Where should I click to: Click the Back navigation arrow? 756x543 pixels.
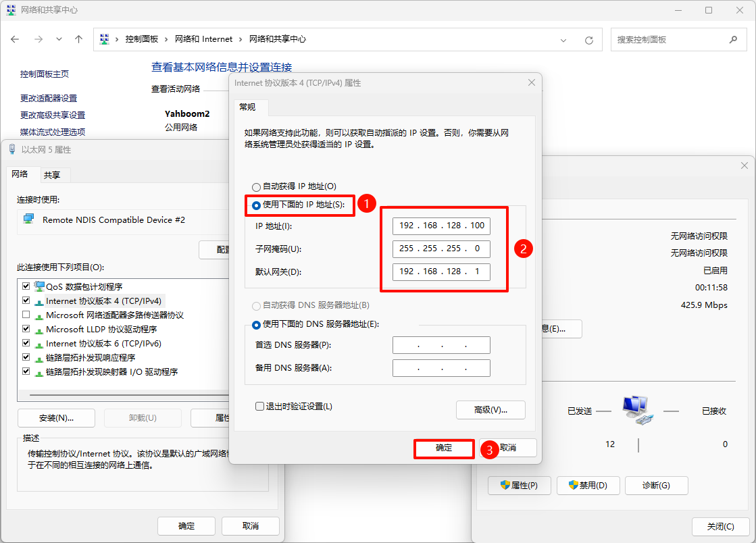tap(16, 40)
